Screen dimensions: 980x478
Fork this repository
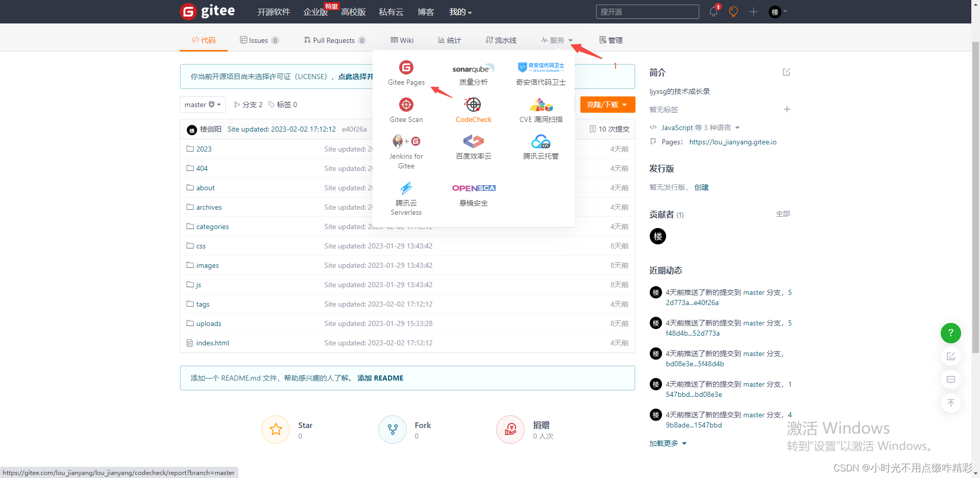click(393, 429)
